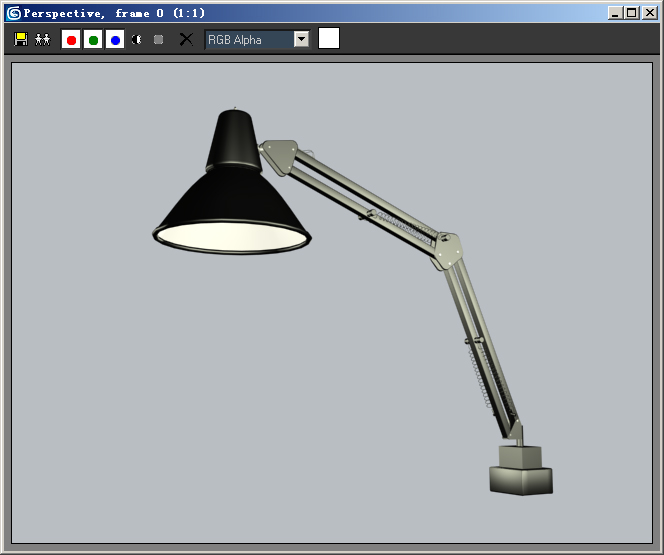Toggle the red channel display

pyautogui.click(x=71, y=39)
